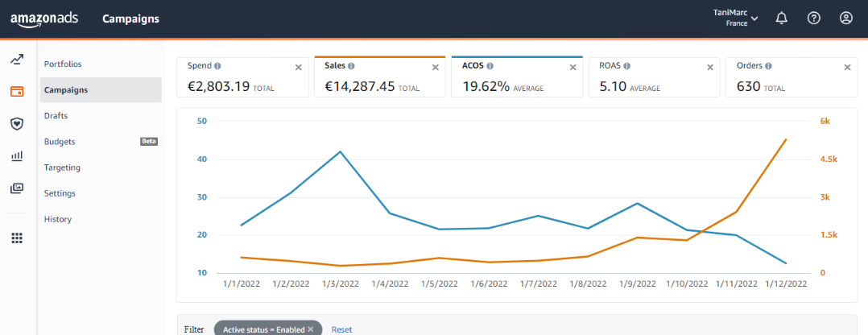Expand the TaniMarc France account dropdown
This screenshot has height=335, width=868.
pyautogui.click(x=736, y=19)
